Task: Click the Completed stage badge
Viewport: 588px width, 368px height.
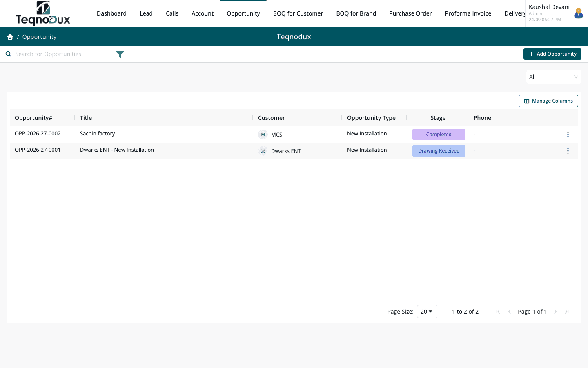Action: [439, 135]
